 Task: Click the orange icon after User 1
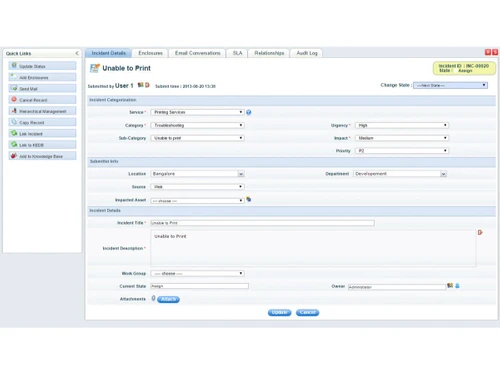pyautogui.click(x=147, y=85)
